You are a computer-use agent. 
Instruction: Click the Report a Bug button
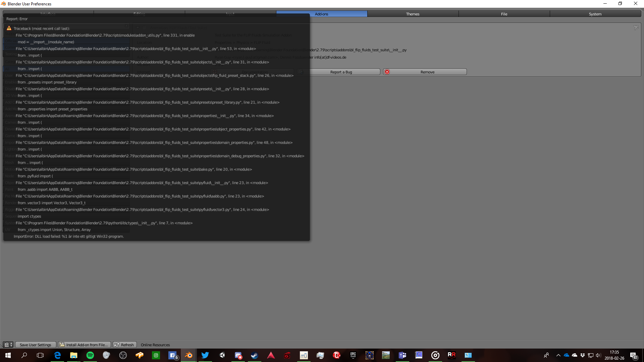(x=341, y=72)
